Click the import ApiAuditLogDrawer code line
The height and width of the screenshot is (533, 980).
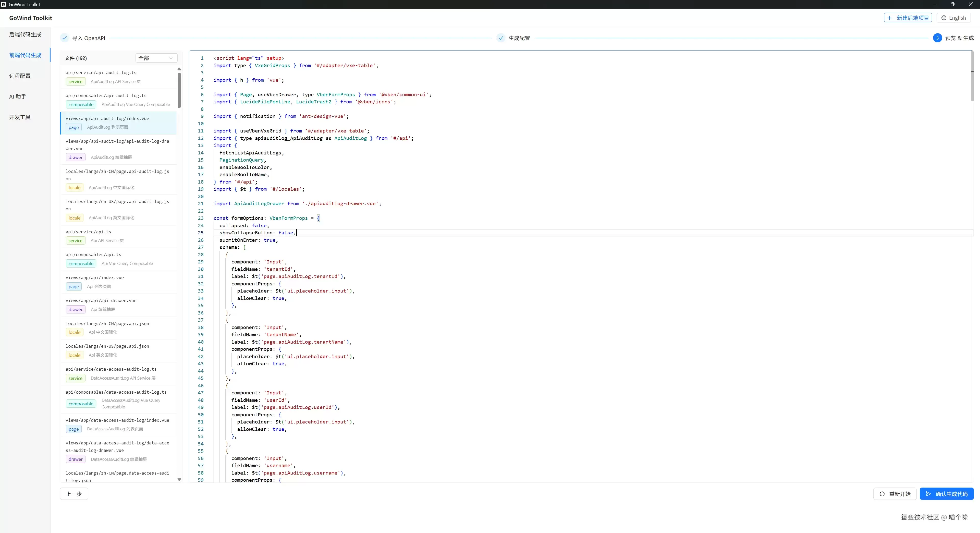(297, 204)
